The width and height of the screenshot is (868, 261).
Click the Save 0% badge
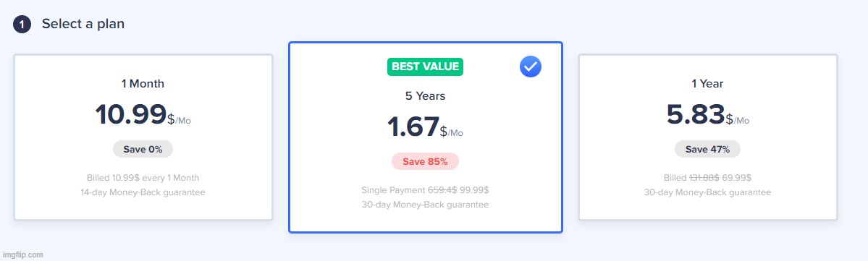tap(143, 150)
